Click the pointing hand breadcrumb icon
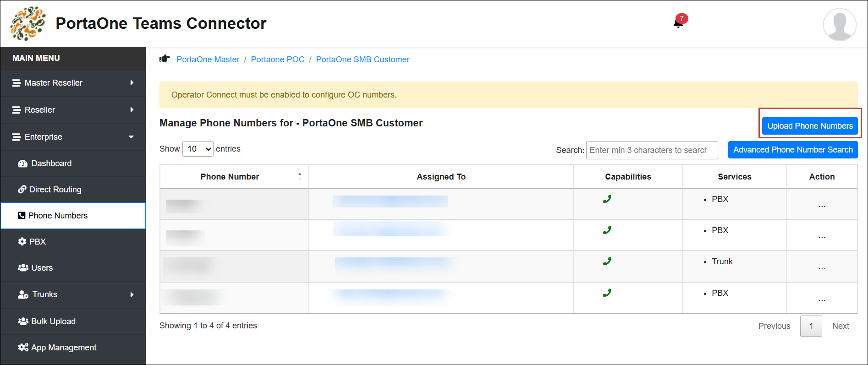Viewport: 868px width, 365px height. coord(165,59)
